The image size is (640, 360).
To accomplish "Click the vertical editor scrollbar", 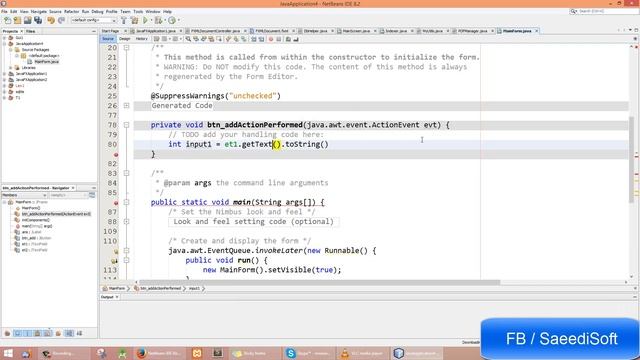I will [x=632, y=159].
